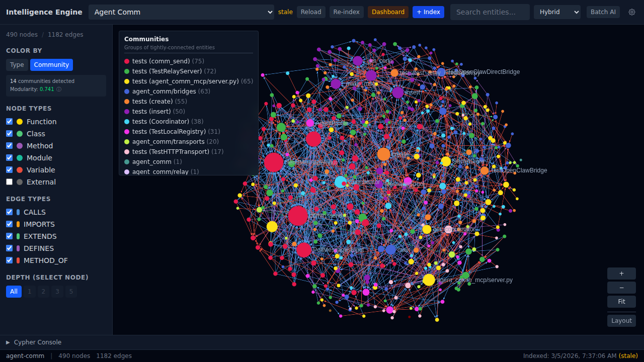Zoom out using the minus control
Viewport: 644px width, 362px height.
[621, 288]
